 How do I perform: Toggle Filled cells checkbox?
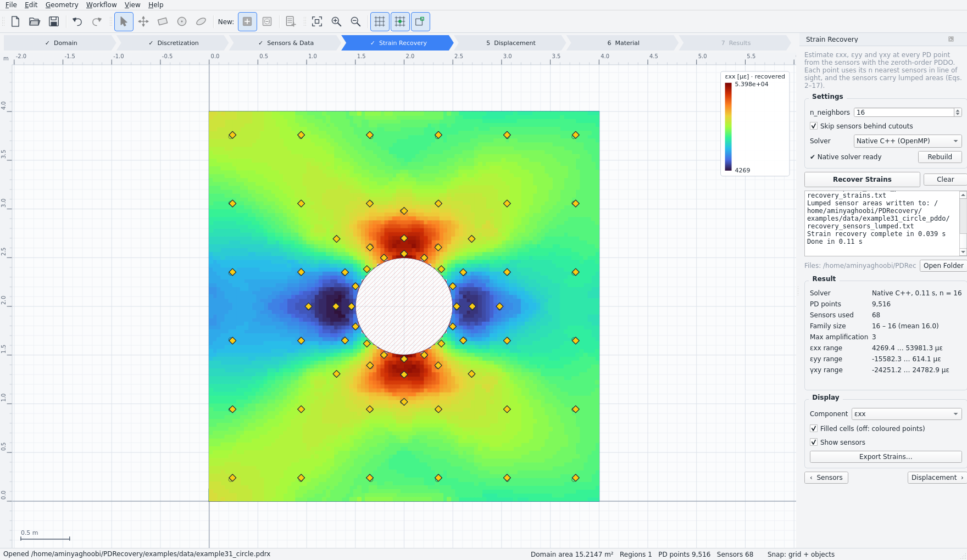[x=814, y=428]
